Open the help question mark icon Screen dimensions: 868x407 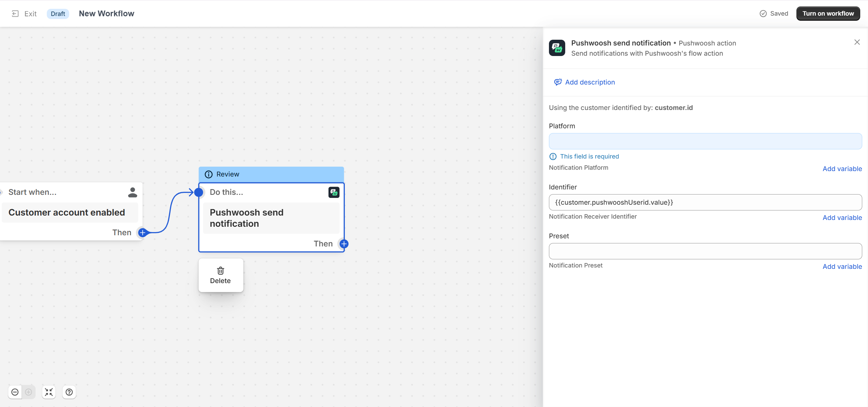point(69,392)
